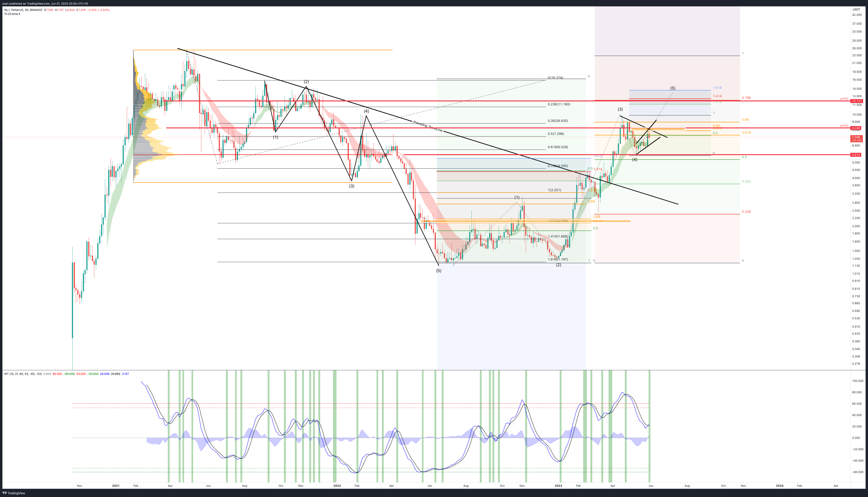Click the 0.382(8.830) Fibonacci label
This screenshot has width=868, height=497.
click(558, 121)
